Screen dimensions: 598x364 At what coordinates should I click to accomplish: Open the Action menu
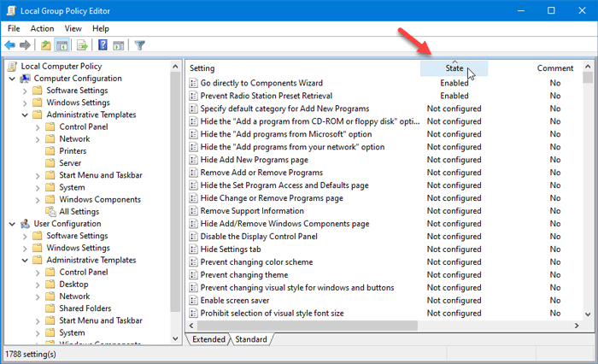[42, 28]
